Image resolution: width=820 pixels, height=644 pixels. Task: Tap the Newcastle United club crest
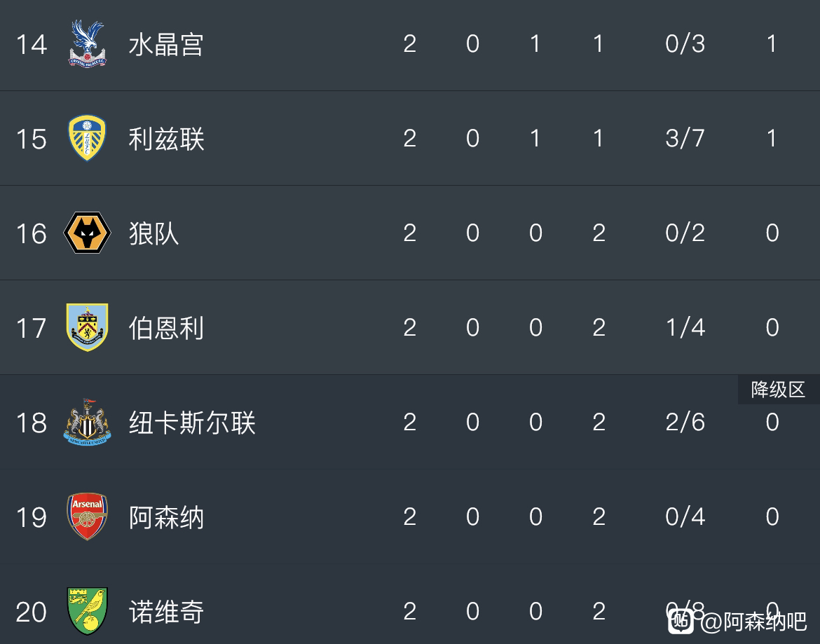pyautogui.click(x=88, y=422)
